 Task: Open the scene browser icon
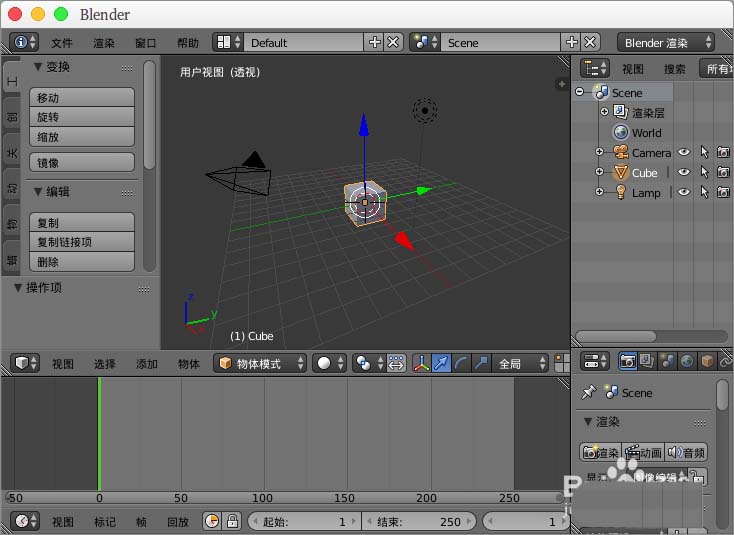425,43
